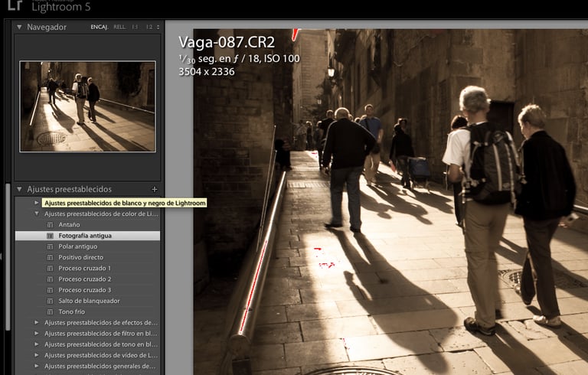This screenshot has height=375, width=588.
Task: Expand blanco y negro presets folder
Action: click(37, 203)
